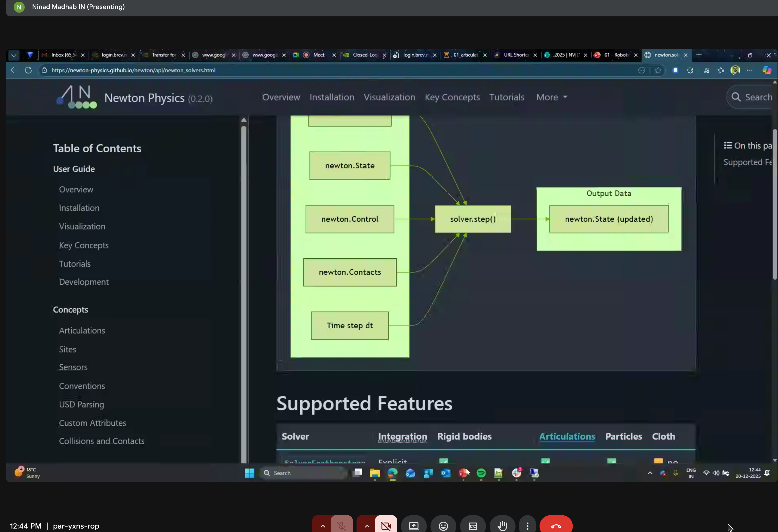Open the Articulations link in Concepts sidebar
This screenshot has width=778, height=532.
point(82,330)
